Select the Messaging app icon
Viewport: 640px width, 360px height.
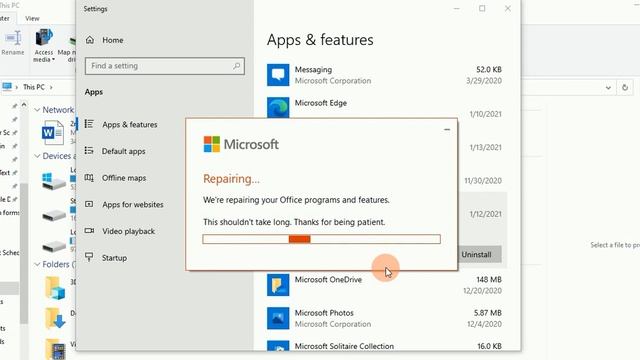coord(278,75)
